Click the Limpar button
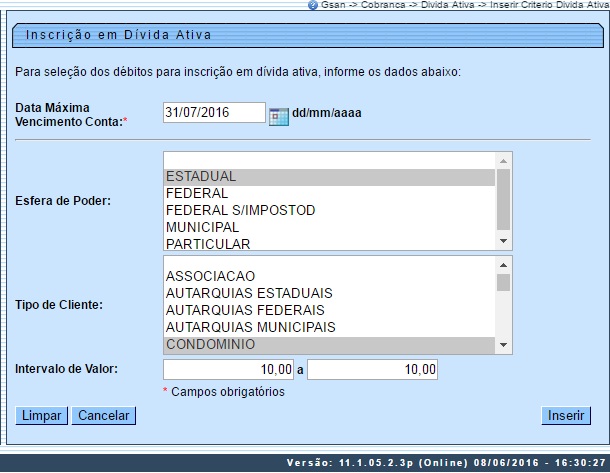610x473 pixels. click(x=42, y=416)
